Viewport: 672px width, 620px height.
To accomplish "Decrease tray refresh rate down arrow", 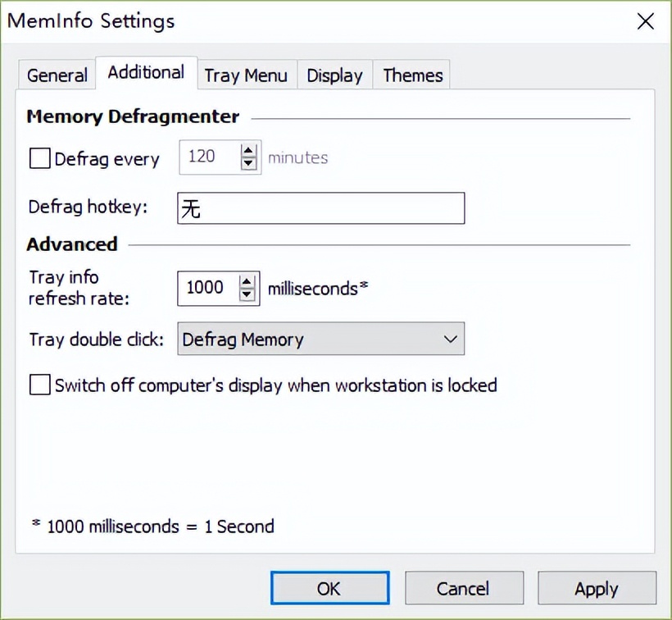I will click(x=247, y=294).
